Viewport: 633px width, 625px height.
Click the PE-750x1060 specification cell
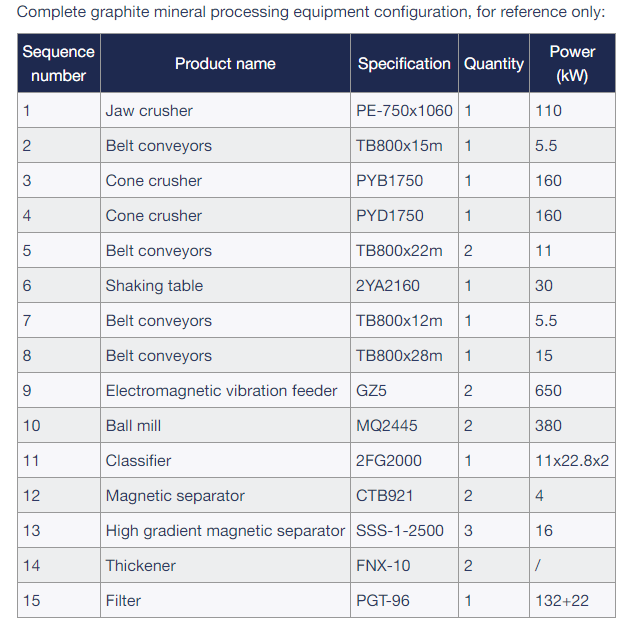coord(404,111)
